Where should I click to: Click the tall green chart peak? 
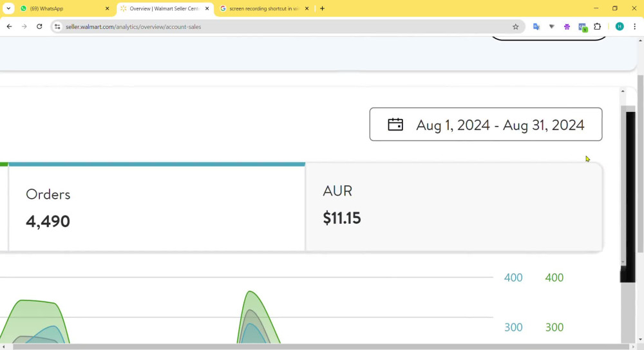(250, 293)
